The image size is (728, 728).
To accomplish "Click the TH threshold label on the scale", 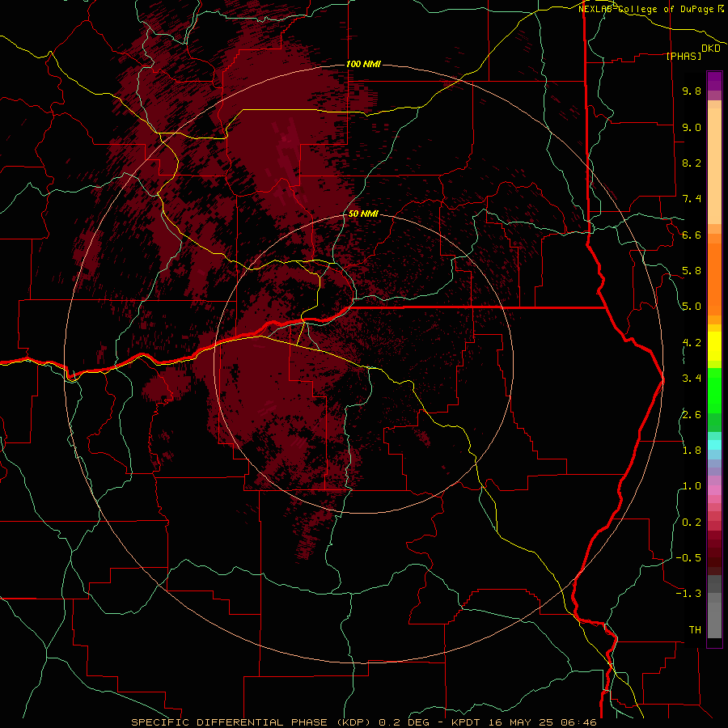I will click(695, 630).
